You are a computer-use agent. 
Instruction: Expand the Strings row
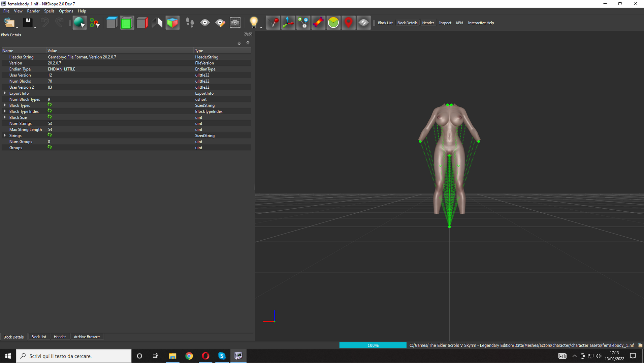click(x=5, y=135)
